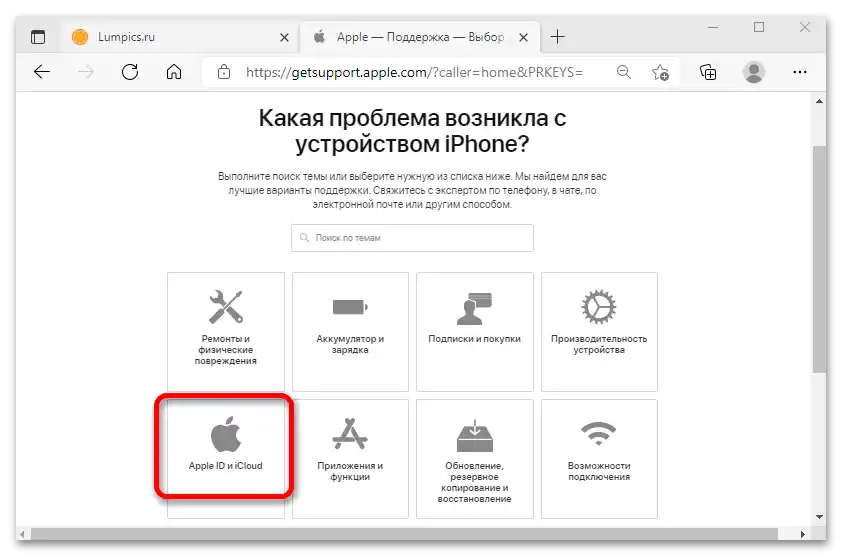Switch to the Lumpics.ru tab
842x556 pixels.
click(x=180, y=37)
